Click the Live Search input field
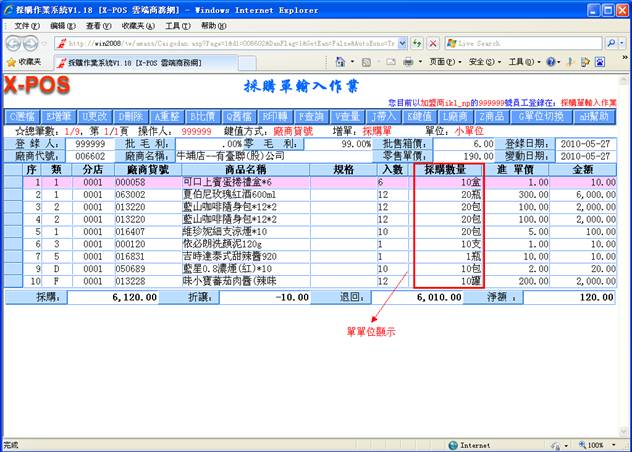Image resolution: width=632 pixels, height=452 pixels. coord(521,43)
